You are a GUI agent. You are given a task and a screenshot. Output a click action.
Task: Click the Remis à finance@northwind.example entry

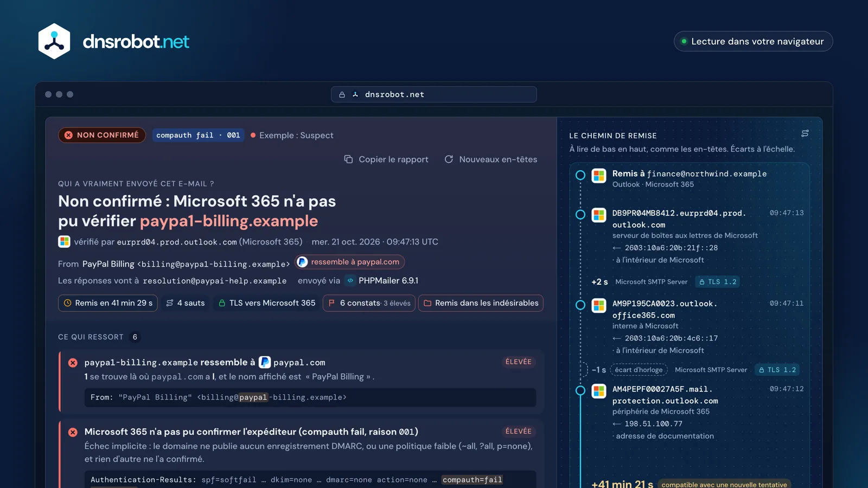[690, 178]
